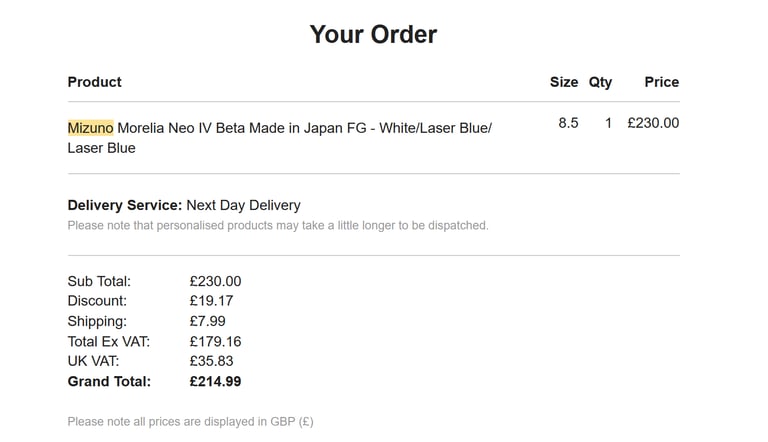Click the Grand Total amount £214.99
Image resolution: width=768 pixels, height=442 pixels.
click(216, 381)
